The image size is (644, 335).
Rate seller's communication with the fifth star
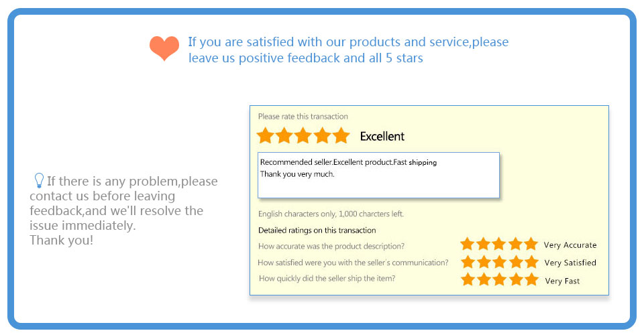pos(531,262)
